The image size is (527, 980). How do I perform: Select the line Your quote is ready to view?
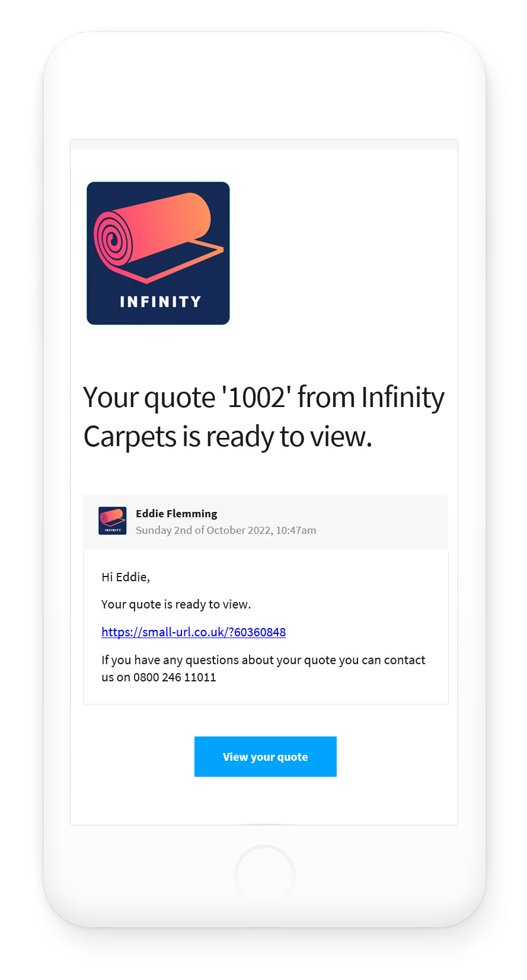tap(176, 604)
